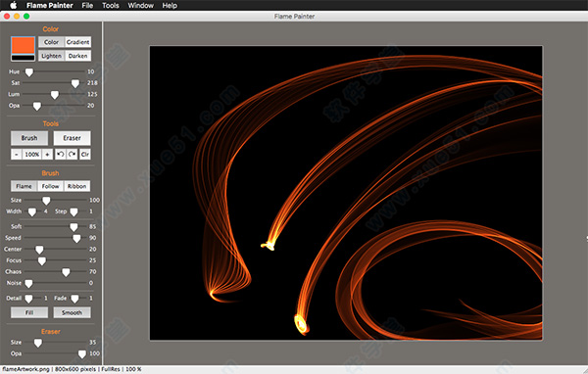
Task: Open the Flame Painter app menu
Action: (50, 5)
